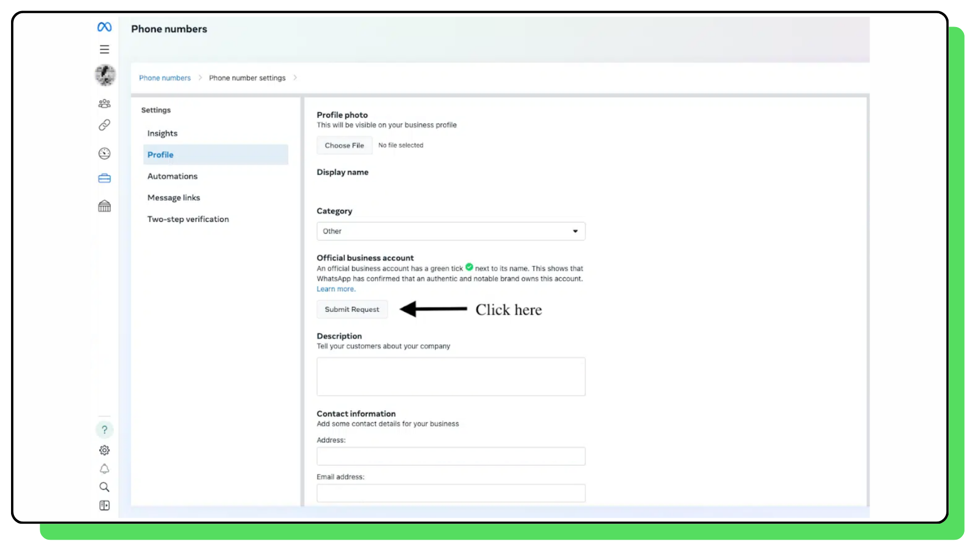980x554 pixels.
Task: Click the Help question mark icon
Action: [x=104, y=430]
